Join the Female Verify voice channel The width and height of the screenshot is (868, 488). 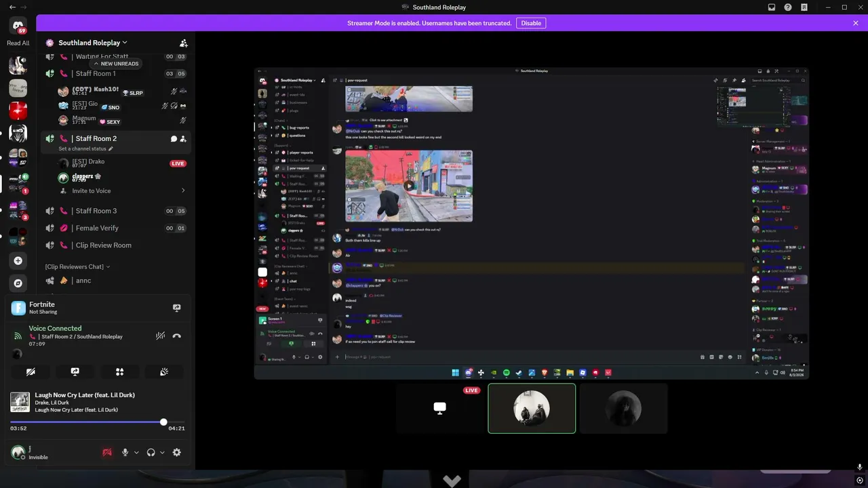coord(115,228)
